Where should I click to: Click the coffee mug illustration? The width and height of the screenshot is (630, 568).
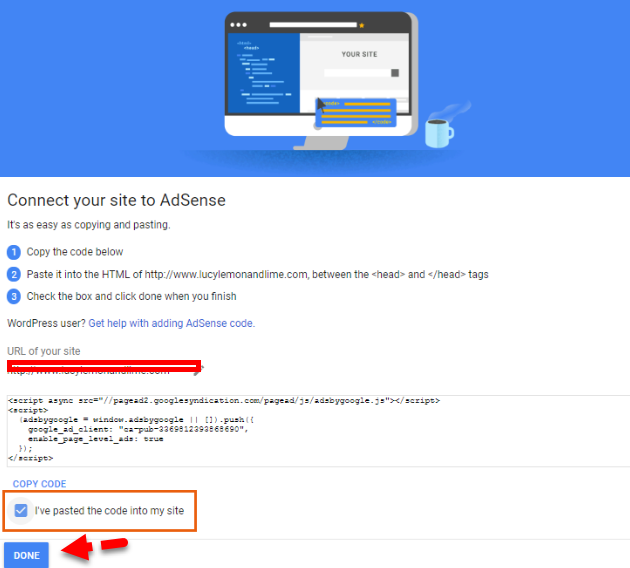(436, 131)
